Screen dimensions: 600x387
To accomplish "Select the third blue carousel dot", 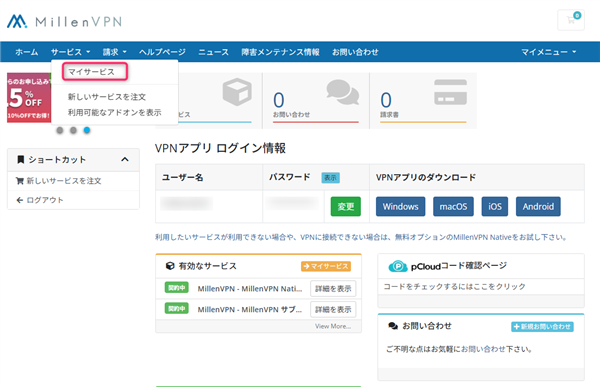I will click(x=87, y=130).
